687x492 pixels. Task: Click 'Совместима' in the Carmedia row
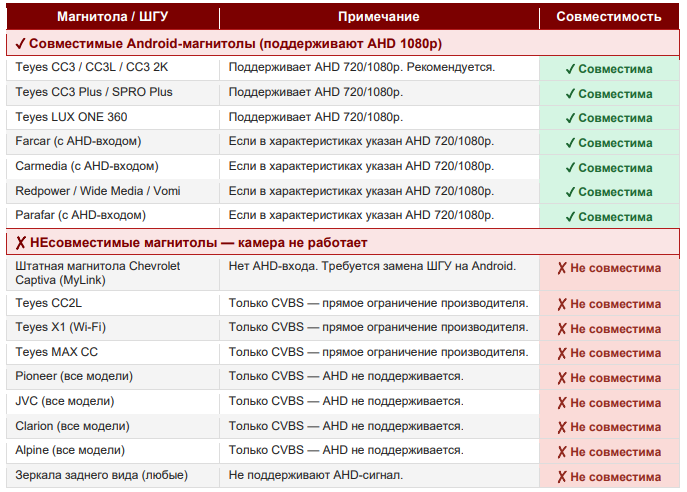pyautogui.click(x=609, y=168)
